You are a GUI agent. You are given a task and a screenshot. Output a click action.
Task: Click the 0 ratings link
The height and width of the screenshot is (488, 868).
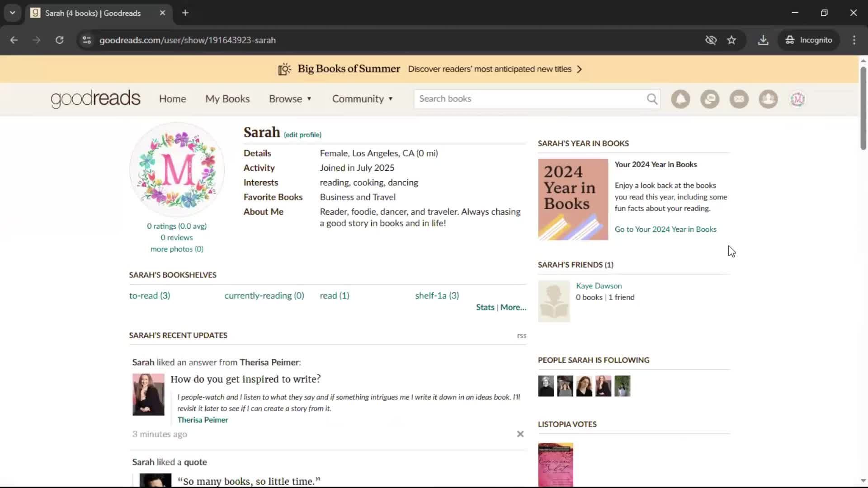pos(177,226)
